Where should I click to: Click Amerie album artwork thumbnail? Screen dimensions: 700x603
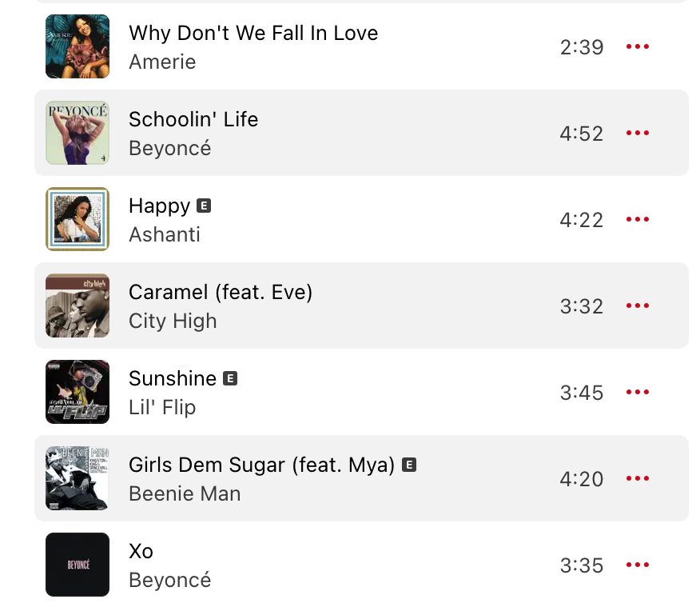click(x=78, y=46)
